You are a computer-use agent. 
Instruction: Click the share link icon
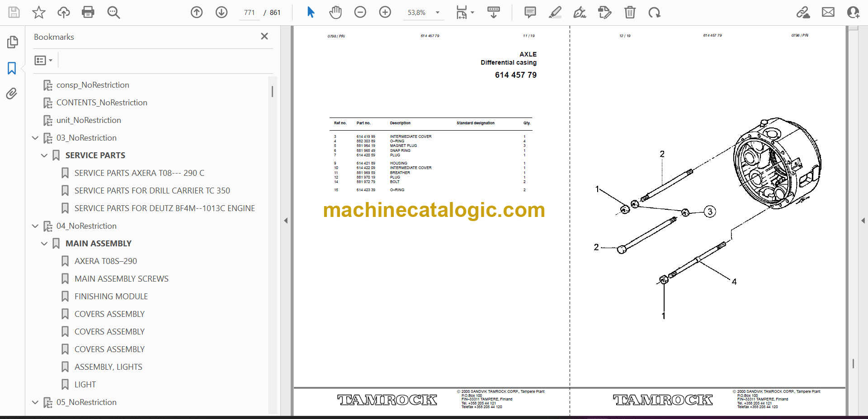pyautogui.click(x=803, y=12)
